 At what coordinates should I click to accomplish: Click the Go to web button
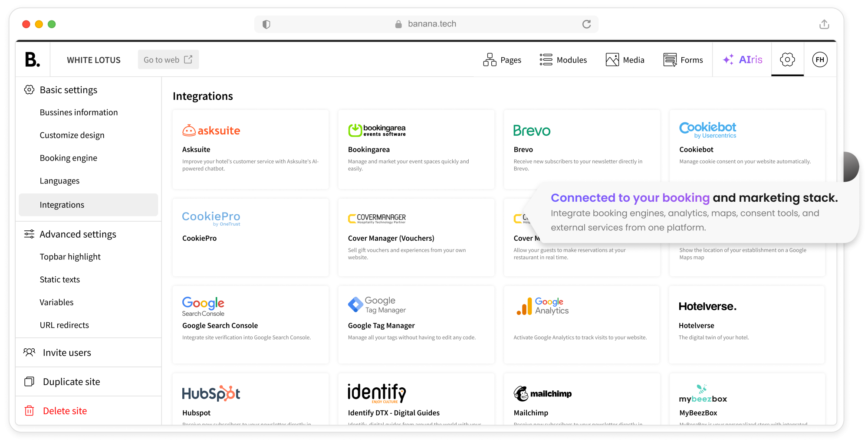click(x=168, y=59)
